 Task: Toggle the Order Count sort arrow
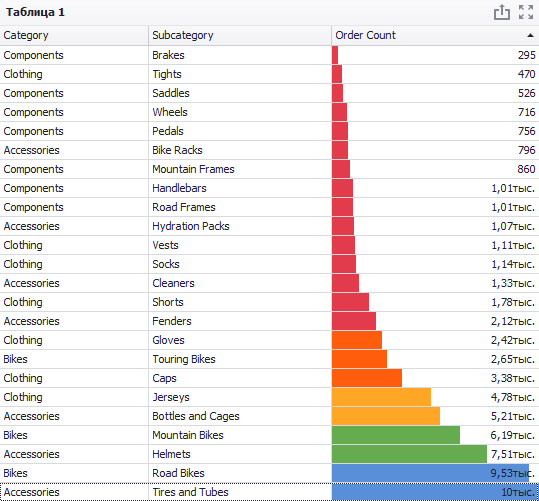pyautogui.click(x=530, y=35)
